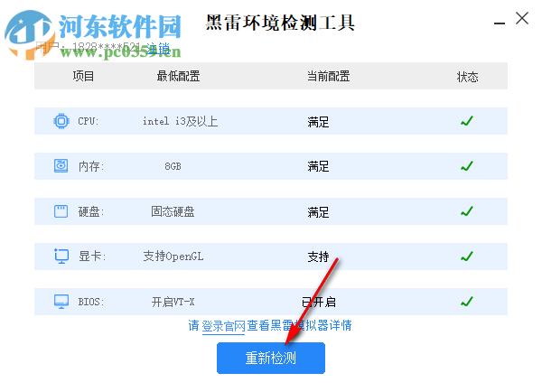
Task: Click the memory (内存) icon
Action: click(61, 166)
